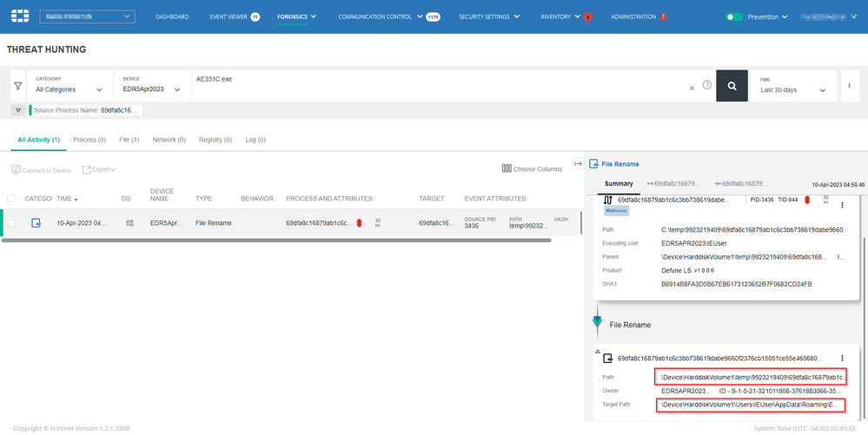Click the Export button

click(x=99, y=170)
